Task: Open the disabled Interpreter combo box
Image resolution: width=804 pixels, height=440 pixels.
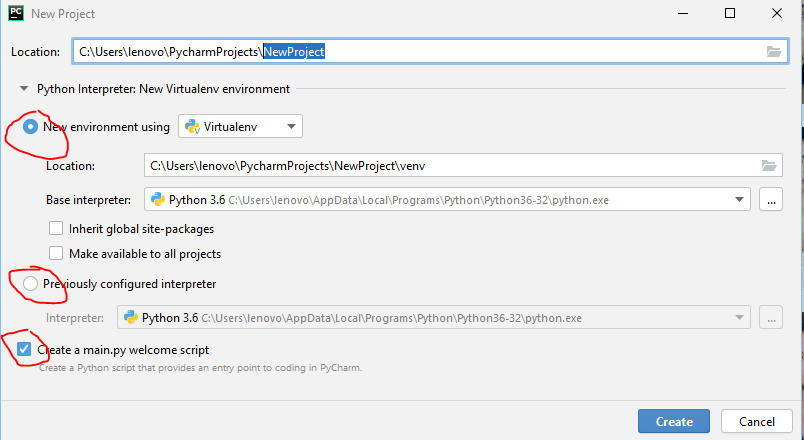Action: click(x=434, y=318)
